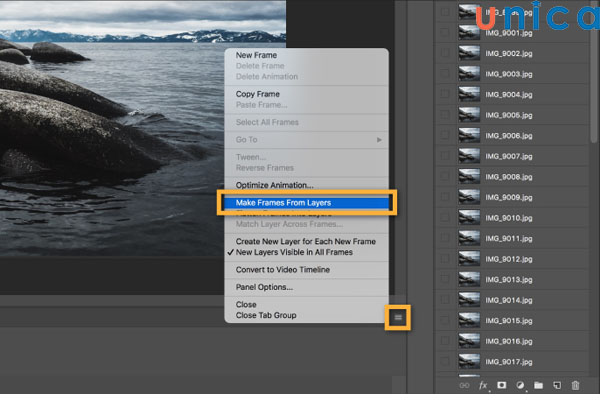Click the new layer icon
Image resolution: width=600 pixels, height=400 pixels.
click(556, 385)
